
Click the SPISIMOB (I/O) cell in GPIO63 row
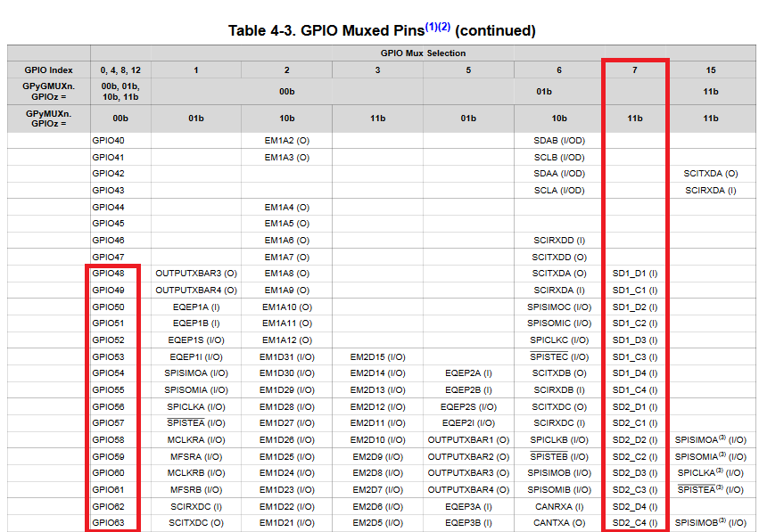tap(711, 522)
